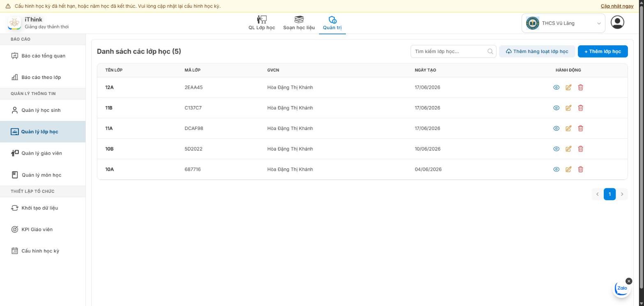Open Cấu hình học kỳ settings
Viewport: 644px width, 306px height.
(43, 251)
